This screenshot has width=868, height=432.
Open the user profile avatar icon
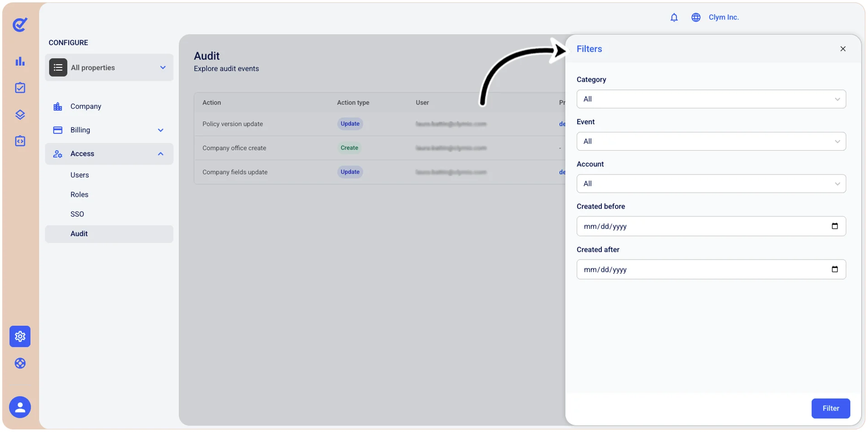tap(20, 407)
